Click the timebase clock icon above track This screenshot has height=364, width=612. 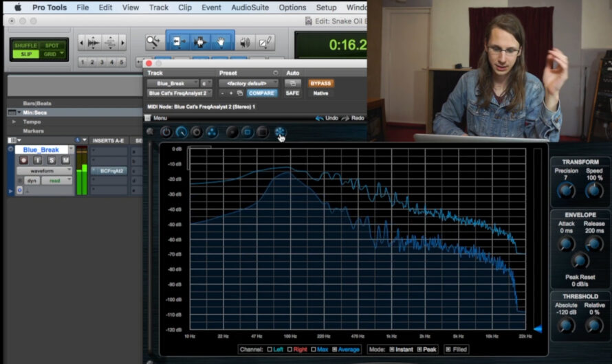click(x=78, y=140)
